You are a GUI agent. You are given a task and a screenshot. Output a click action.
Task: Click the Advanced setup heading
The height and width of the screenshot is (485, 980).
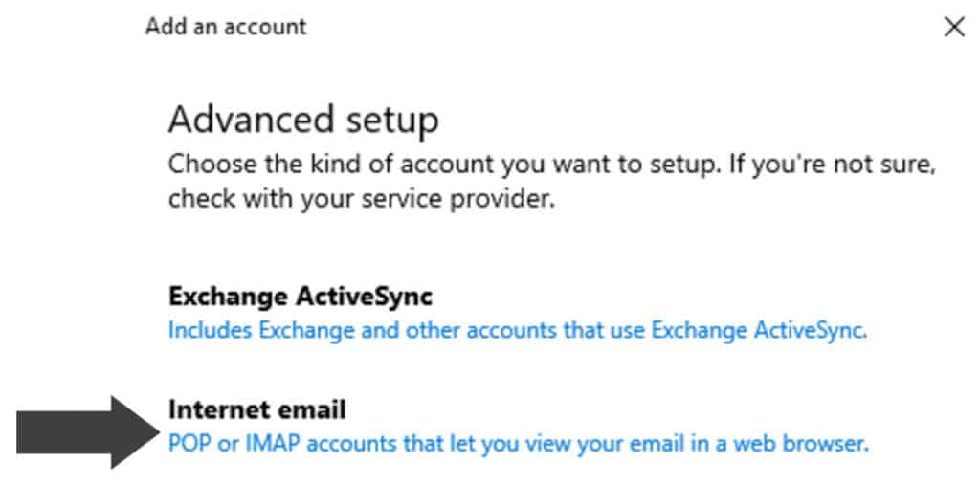[303, 121]
